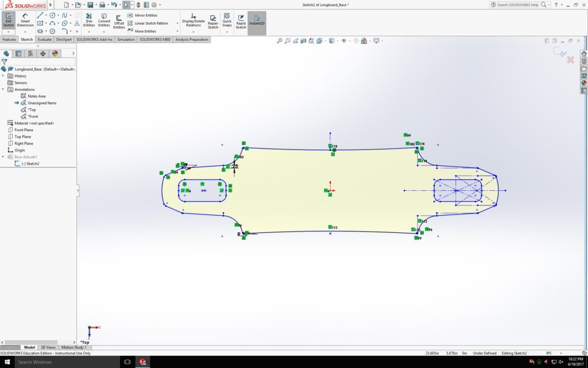Toggle the Instant2D button off
This screenshot has height=368, width=588.
[x=257, y=22]
